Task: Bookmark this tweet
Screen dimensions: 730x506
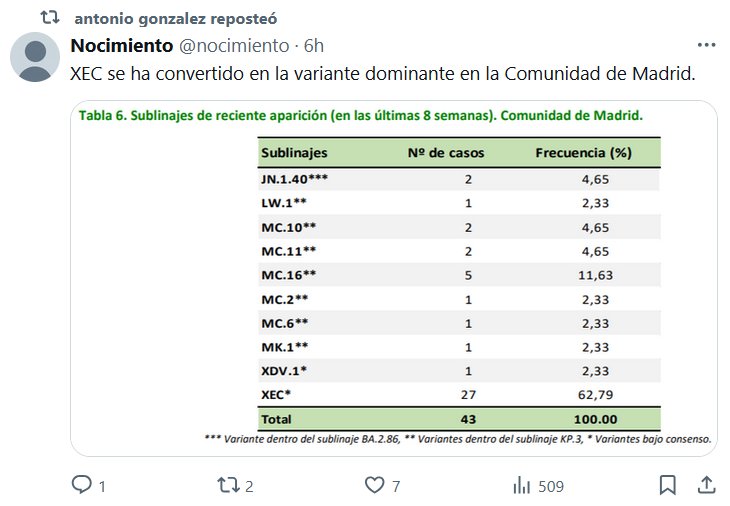Action: (x=668, y=486)
